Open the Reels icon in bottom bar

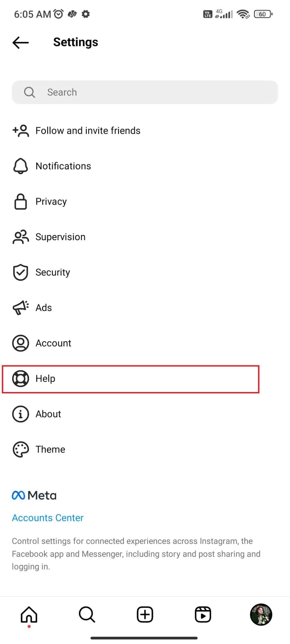tap(203, 614)
